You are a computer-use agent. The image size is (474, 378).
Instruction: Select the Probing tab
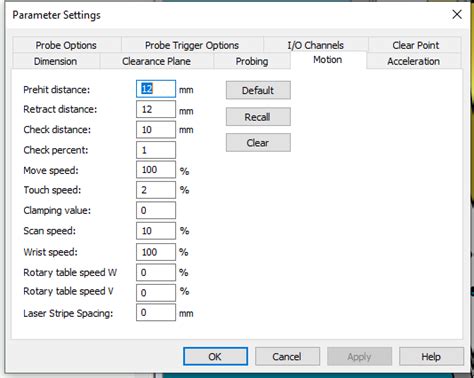pyautogui.click(x=252, y=61)
